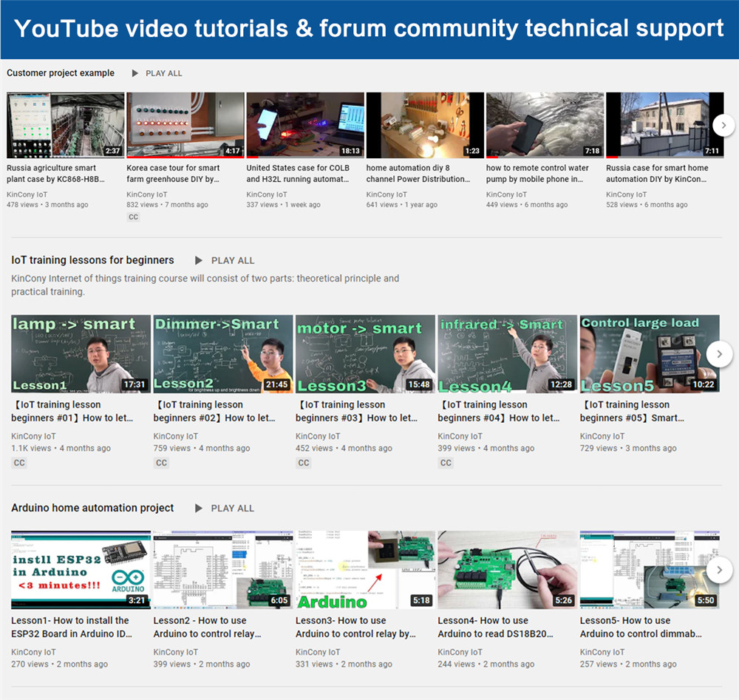The width and height of the screenshot is (739, 700).
Task: Advance Arduino project row with next arrow
Action: [x=719, y=569]
